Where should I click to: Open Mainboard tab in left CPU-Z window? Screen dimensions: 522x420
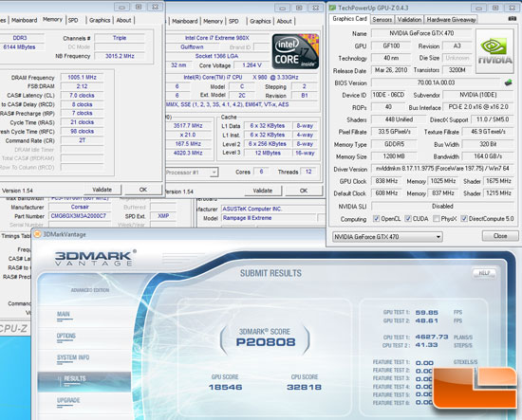pos(25,20)
